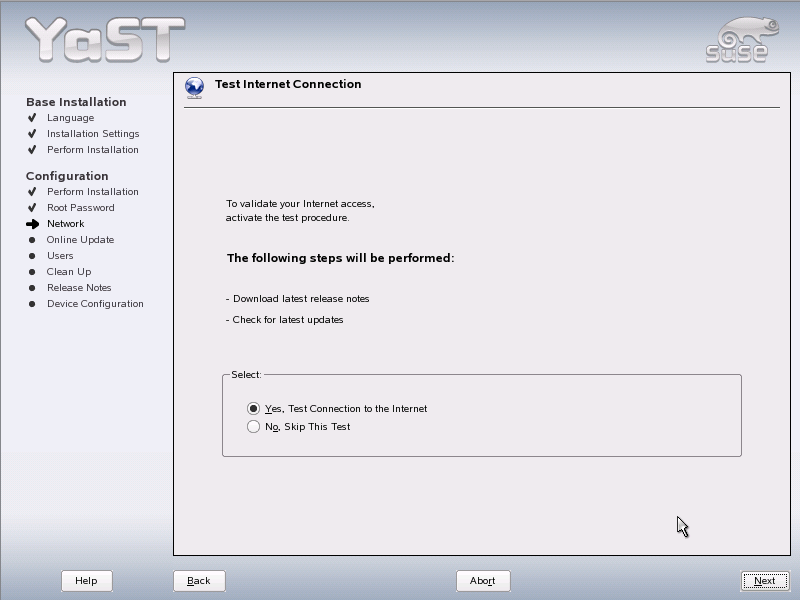Click the Base Installation heading
The height and width of the screenshot is (600, 800).
coord(76,102)
